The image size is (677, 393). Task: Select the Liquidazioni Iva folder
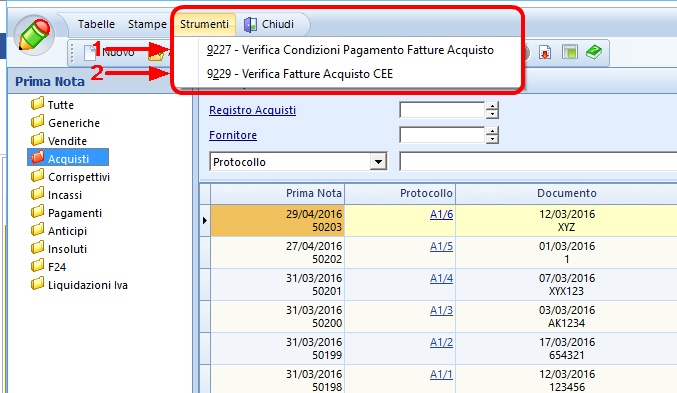(79, 285)
